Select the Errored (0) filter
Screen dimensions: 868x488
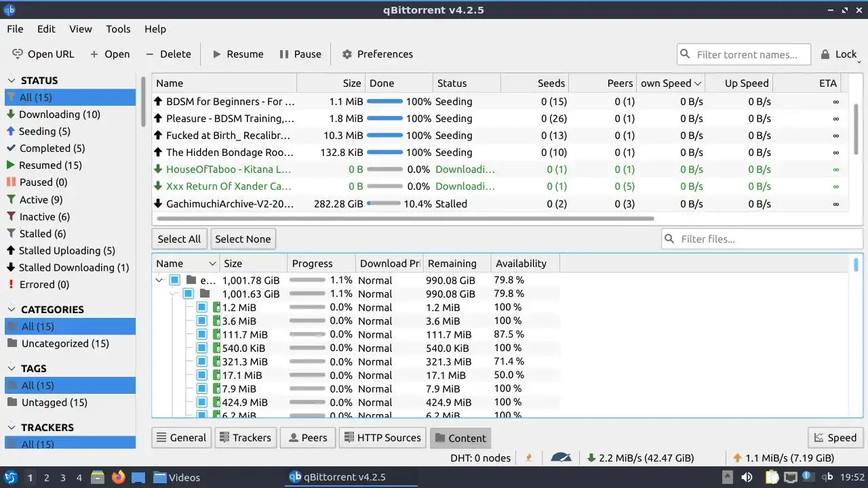coord(44,285)
